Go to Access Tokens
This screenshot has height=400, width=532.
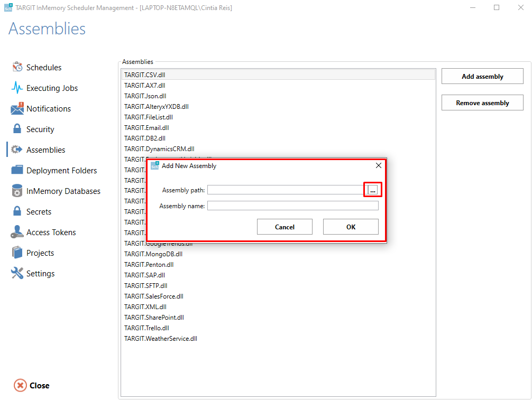51,232
